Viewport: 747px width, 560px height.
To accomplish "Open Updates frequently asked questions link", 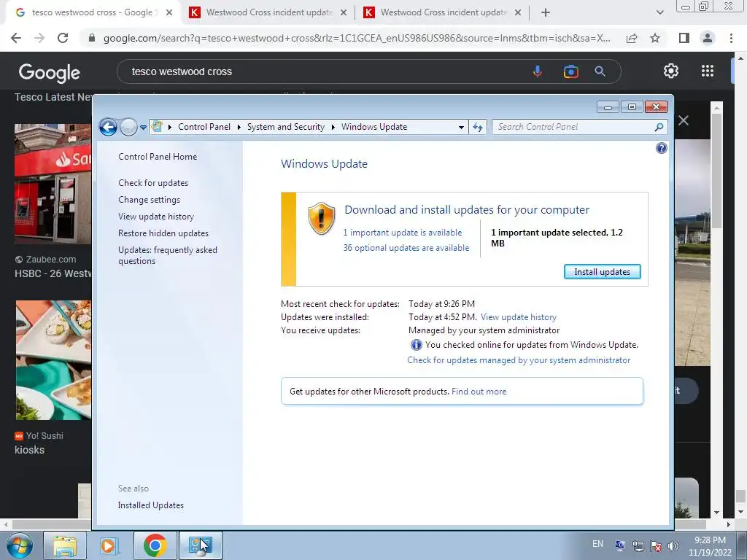I will coord(167,255).
